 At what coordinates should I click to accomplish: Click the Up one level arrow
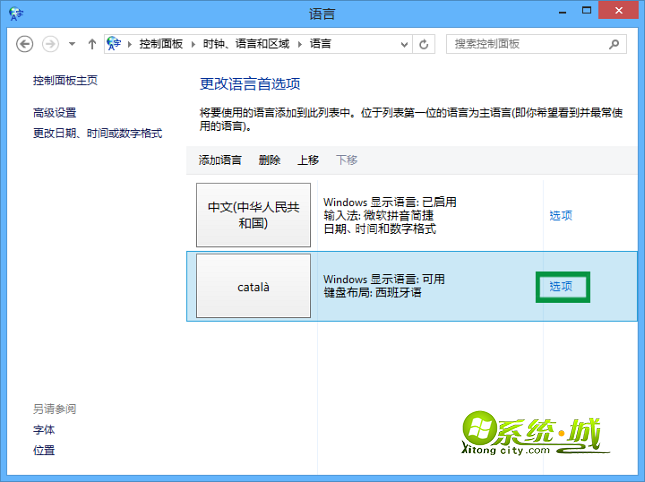(x=92, y=44)
